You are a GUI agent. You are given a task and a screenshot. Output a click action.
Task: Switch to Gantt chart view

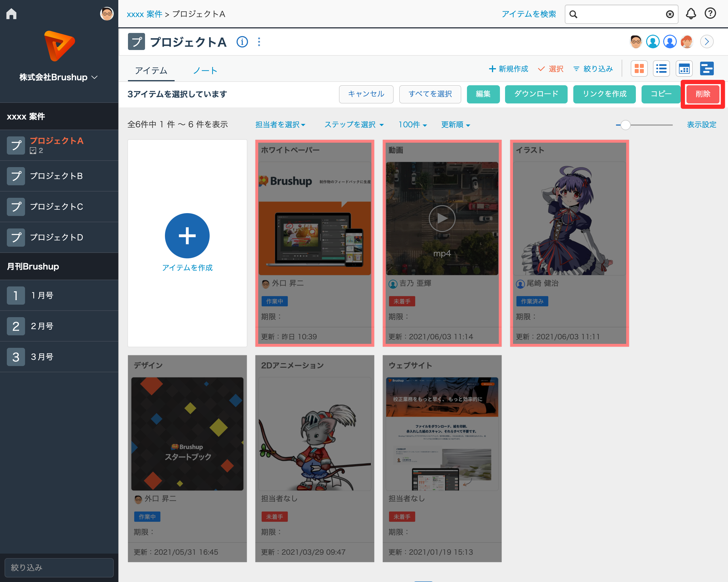[x=706, y=69]
